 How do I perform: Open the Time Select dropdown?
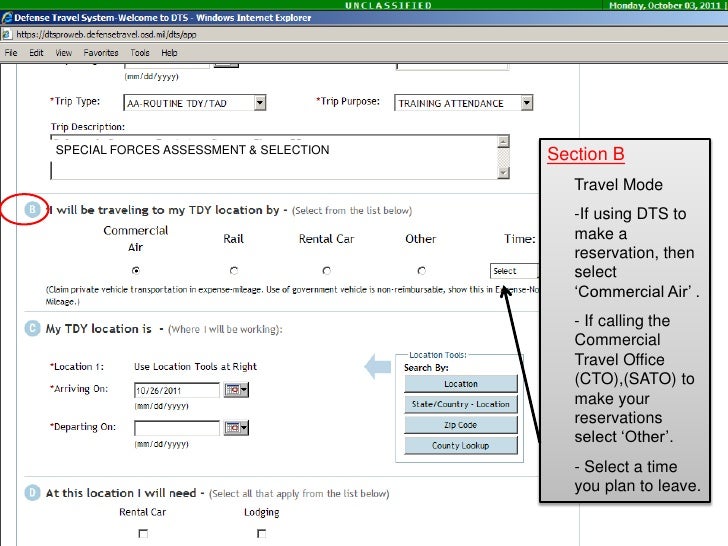[514, 271]
